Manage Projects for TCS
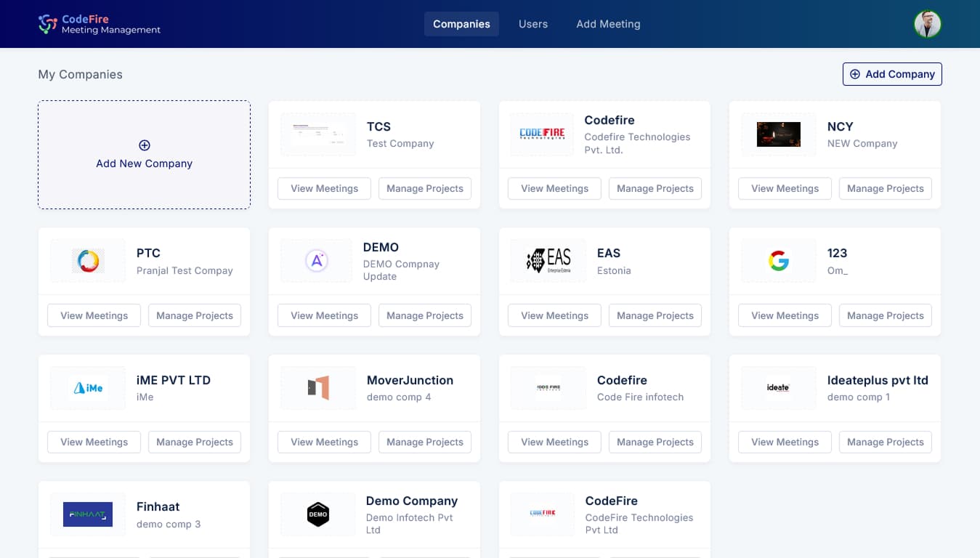The width and height of the screenshot is (980, 558). point(425,189)
